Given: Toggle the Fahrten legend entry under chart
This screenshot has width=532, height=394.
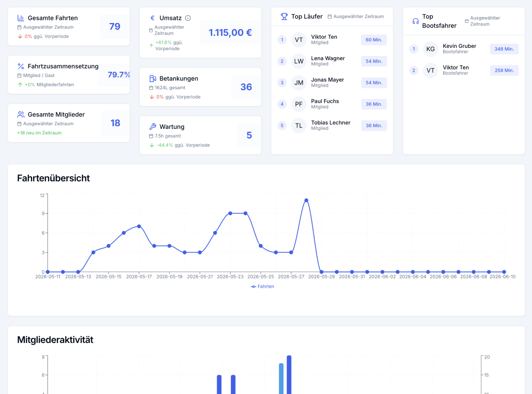Looking at the screenshot, I should pyautogui.click(x=262, y=286).
